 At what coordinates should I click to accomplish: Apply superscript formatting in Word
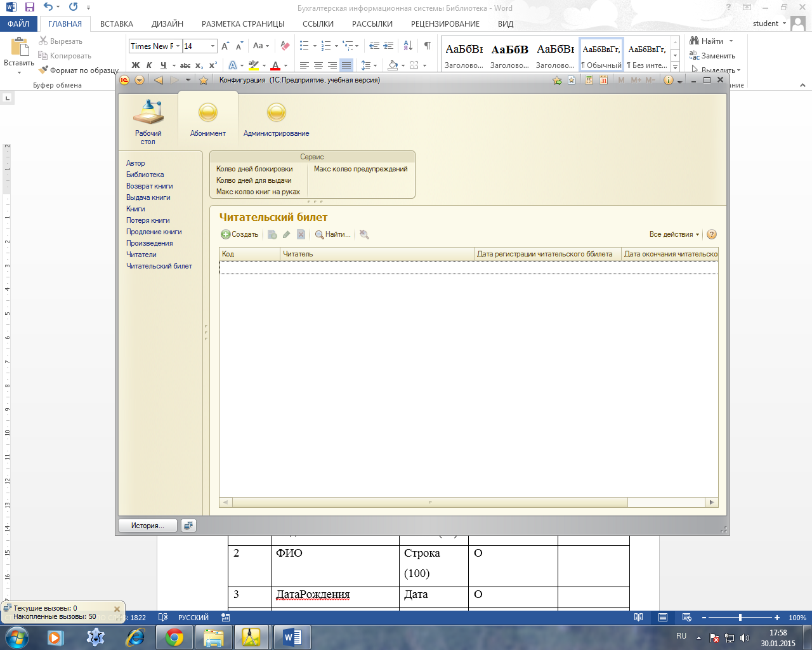point(213,65)
